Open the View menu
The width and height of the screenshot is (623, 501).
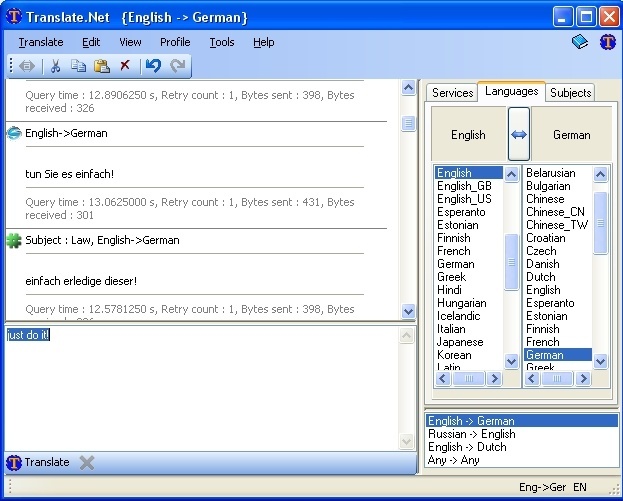(130, 42)
